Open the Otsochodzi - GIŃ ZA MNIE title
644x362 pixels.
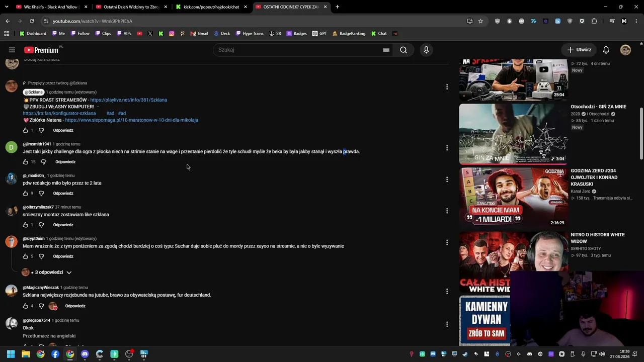point(598,107)
